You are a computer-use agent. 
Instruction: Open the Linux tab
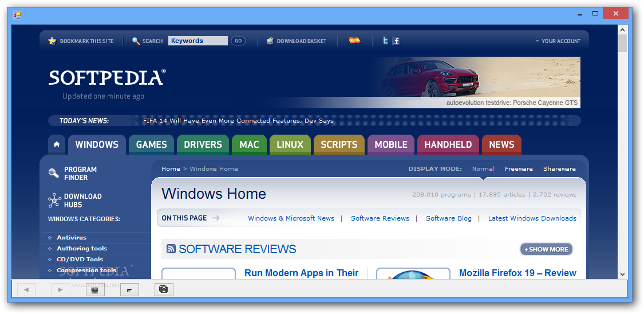coord(290,144)
